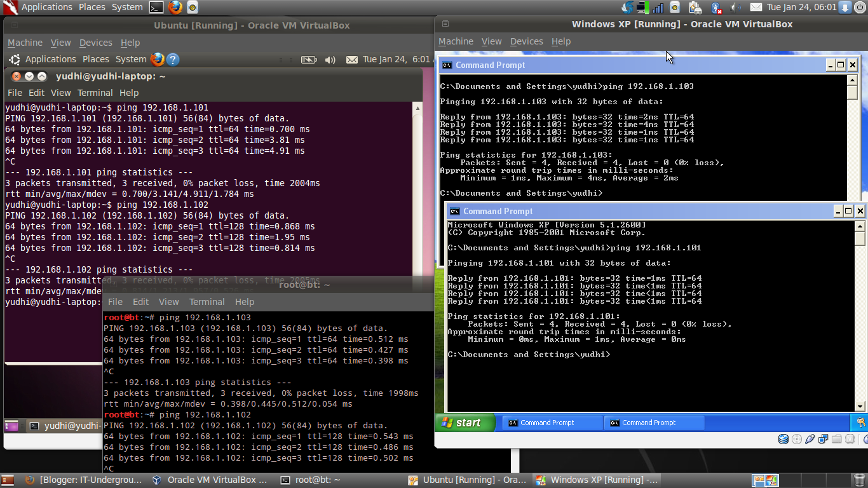Open the Terminal menu in the yudhi@yudhi-laptop terminal
Screen dimensions: 868x488
tap(95, 93)
